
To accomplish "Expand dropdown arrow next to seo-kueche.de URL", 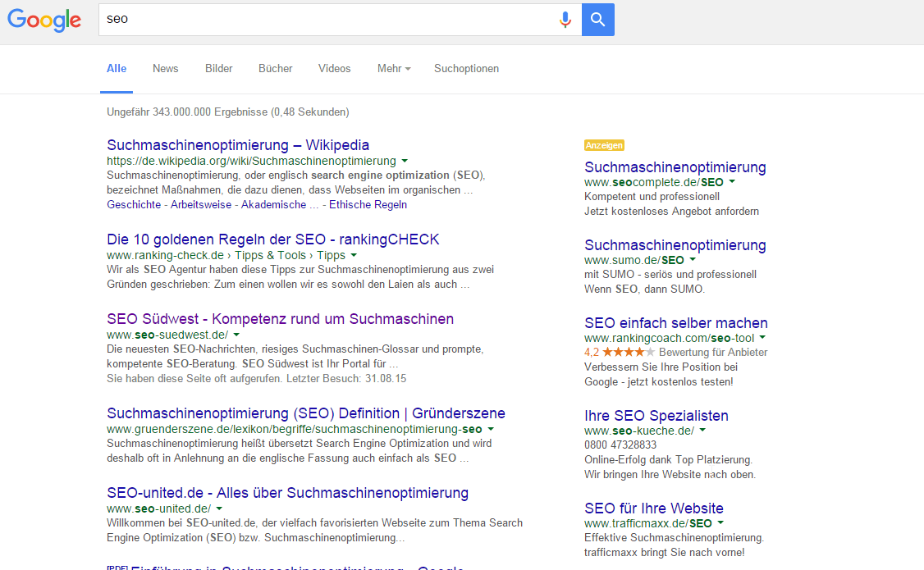I will click(x=702, y=431).
